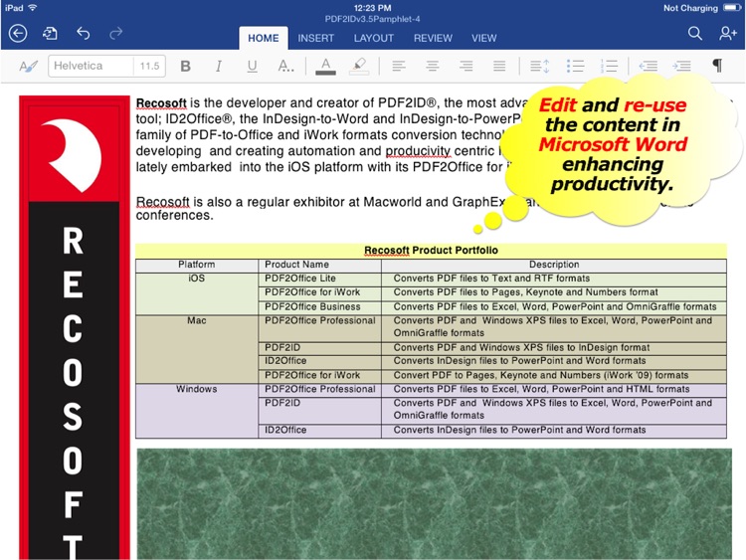
Task: Share document with add person icon
Action: click(728, 33)
